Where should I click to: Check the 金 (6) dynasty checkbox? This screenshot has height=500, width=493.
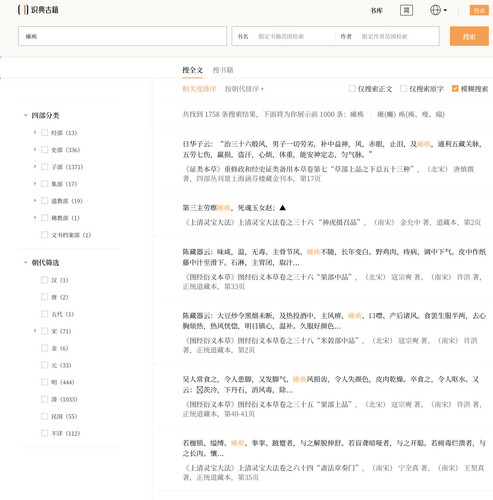[x=44, y=348]
